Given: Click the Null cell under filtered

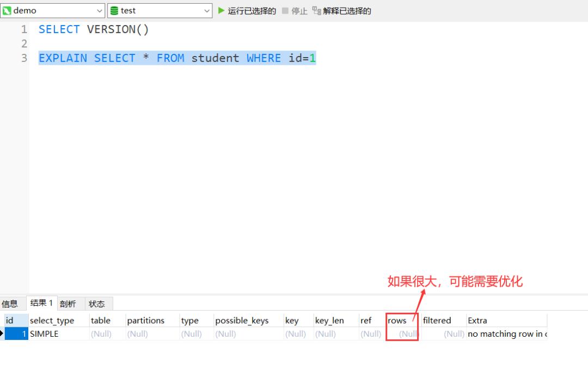Looking at the screenshot, I should tap(444, 333).
